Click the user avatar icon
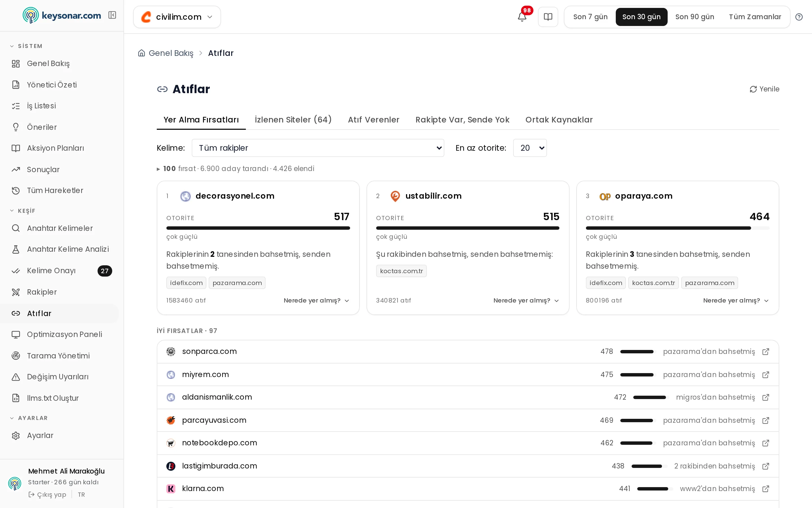 coord(15,483)
